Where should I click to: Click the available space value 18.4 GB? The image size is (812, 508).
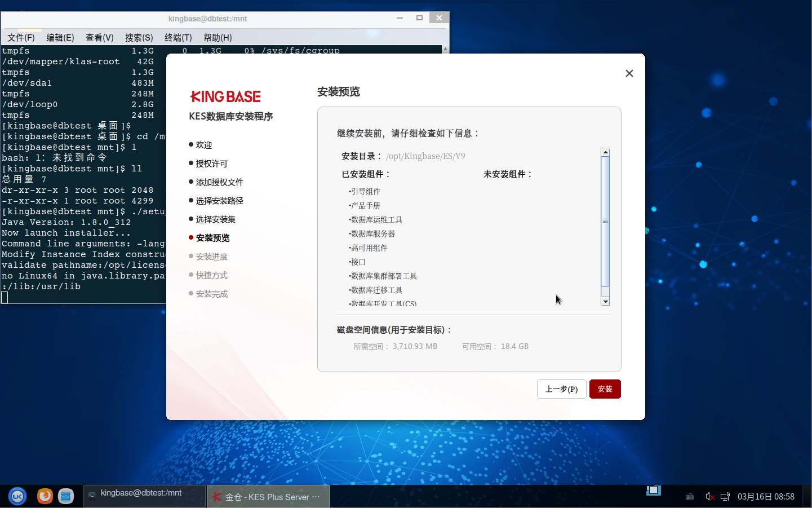click(514, 346)
